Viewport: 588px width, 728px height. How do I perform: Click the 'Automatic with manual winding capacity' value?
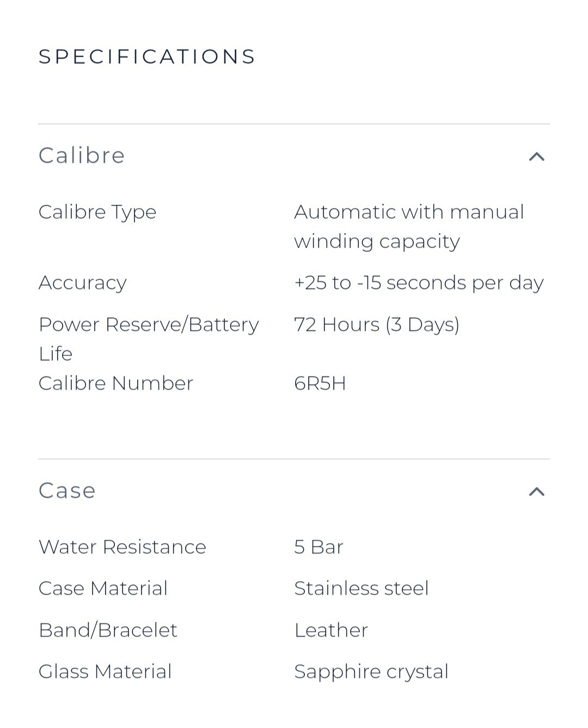(x=408, y=226)
